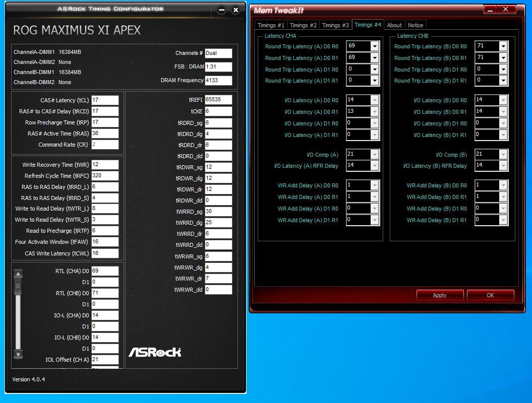Expand Round Trip Latency (B) D1 R0 dropdown
This screenshot has height=403, width=532.
click(503, 70)
